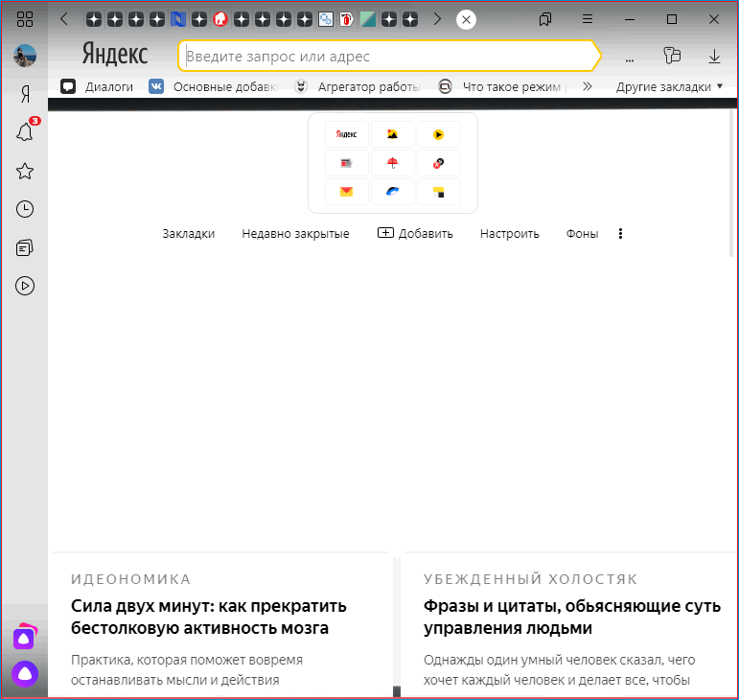
Task: Open the bookmarks manager icon in title bar
Action: click(545, 19)
